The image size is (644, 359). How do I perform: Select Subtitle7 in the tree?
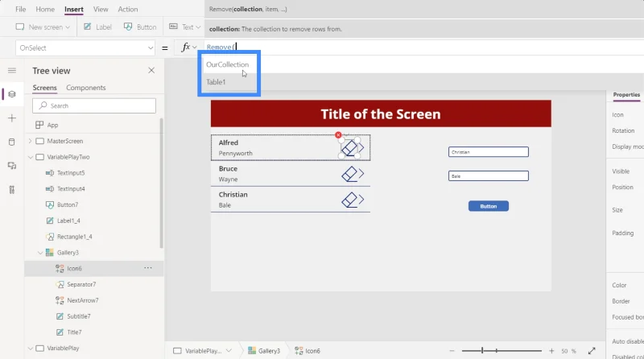[78, 316]
